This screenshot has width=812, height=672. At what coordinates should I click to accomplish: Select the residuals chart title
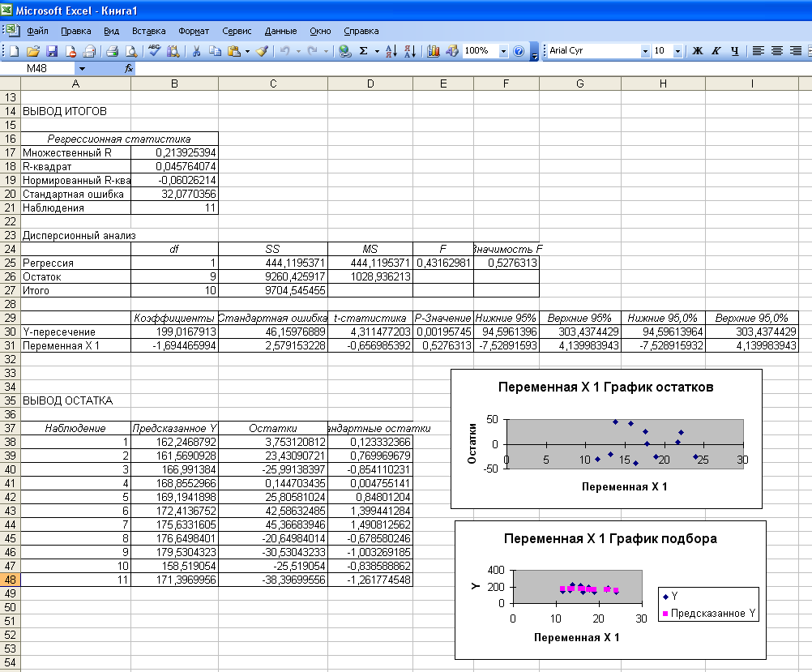(x=606, y=387)
